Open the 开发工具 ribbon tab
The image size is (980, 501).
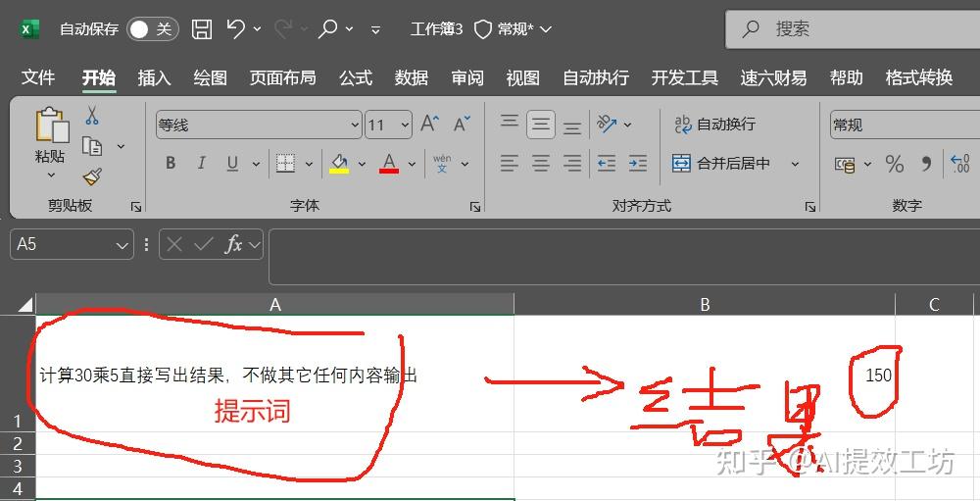click(684, 77)
